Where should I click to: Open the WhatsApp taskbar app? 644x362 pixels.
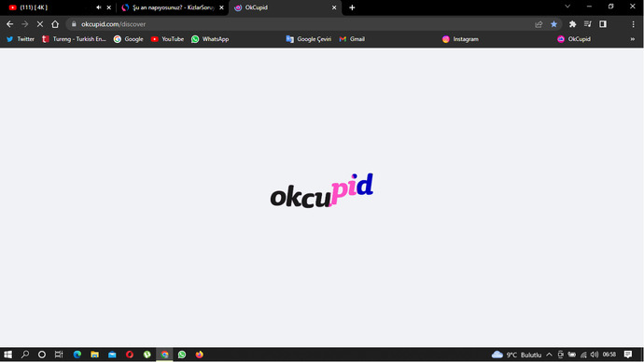(x=182, y=355)
